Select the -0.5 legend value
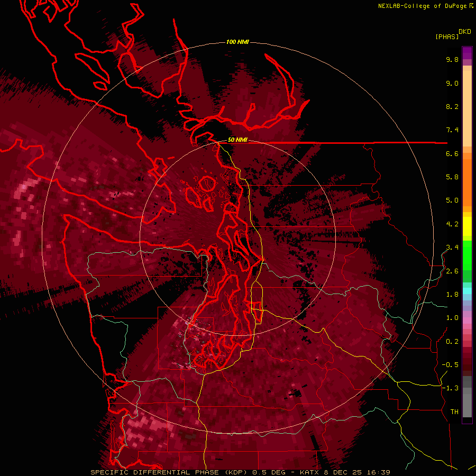 pos(450,365)
